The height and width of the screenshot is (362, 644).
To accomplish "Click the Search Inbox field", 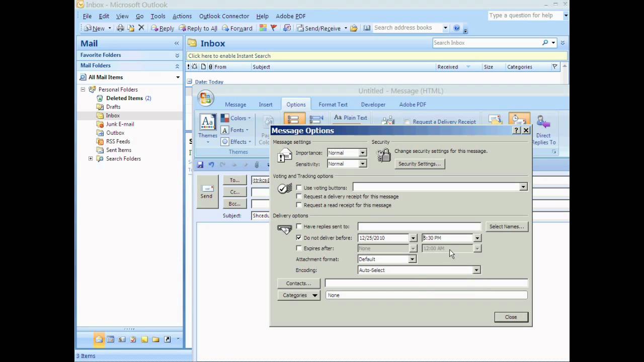I will tap(487, 43).
